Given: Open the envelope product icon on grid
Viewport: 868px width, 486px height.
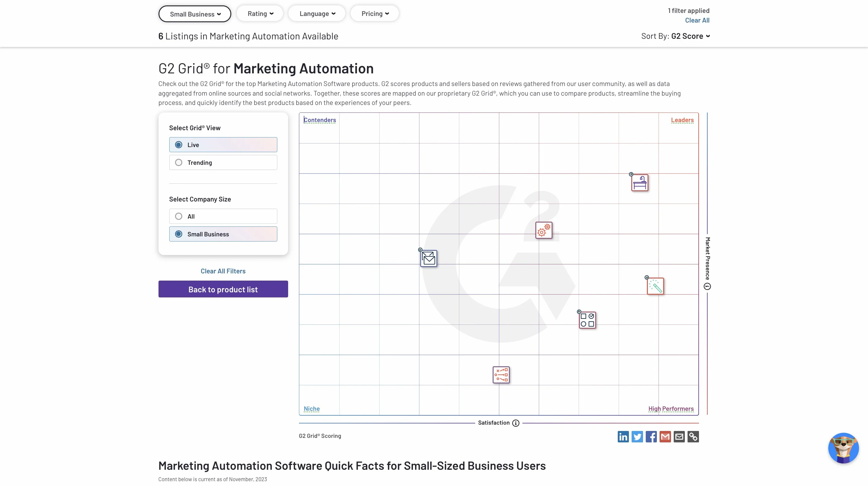Looking at the screenshot, I should tap(429, 259).
